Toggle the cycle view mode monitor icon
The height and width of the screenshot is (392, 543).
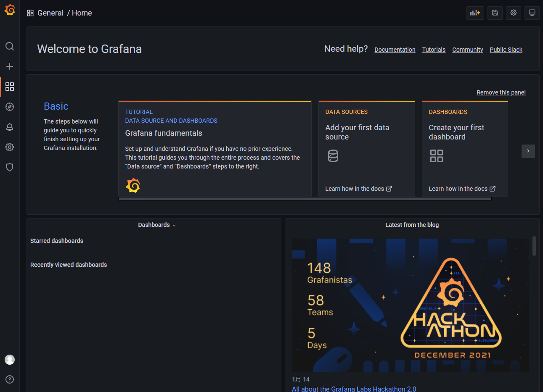pyautogui.click(x=532, y=13)
